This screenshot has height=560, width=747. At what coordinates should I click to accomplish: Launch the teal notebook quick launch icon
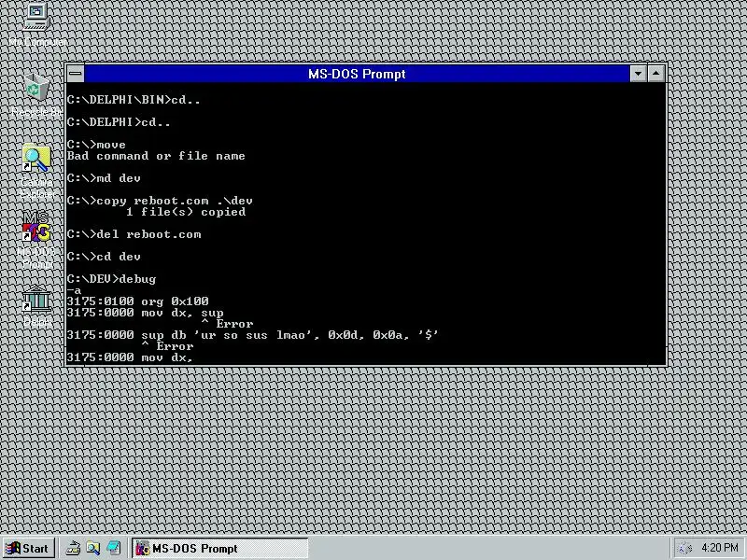tap(114, 548)
